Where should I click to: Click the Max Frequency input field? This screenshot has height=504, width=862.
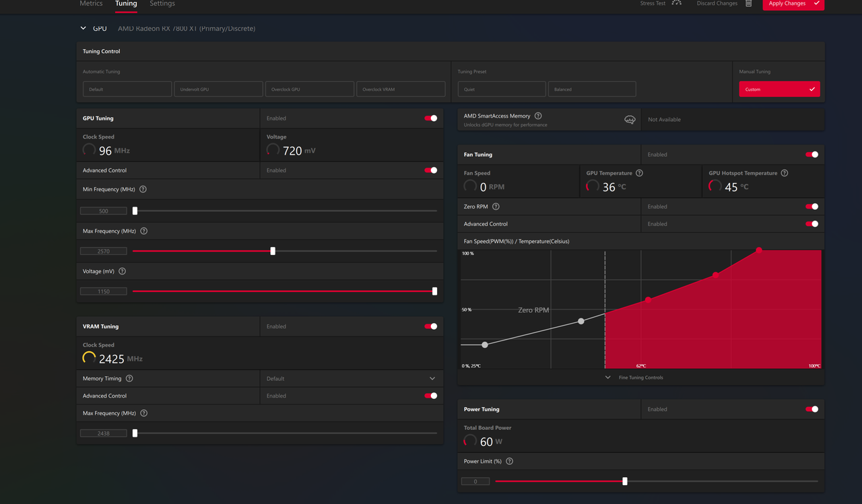pos(103,251)
